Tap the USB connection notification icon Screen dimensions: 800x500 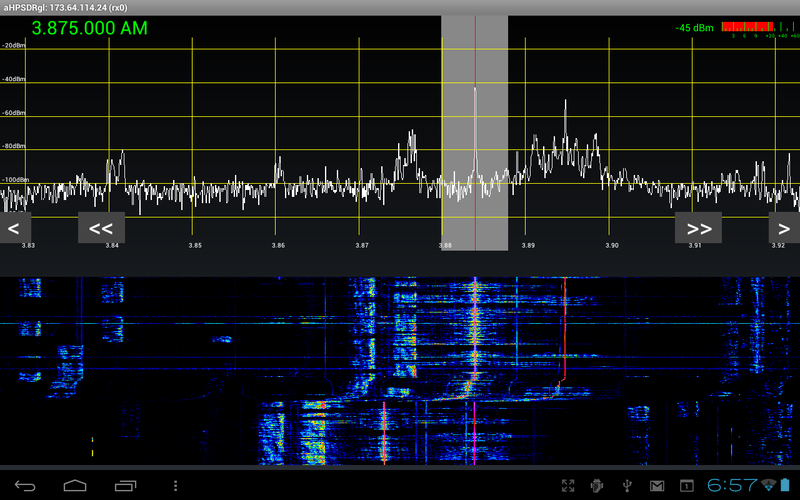pyautogui.click(x=627, y=486)
